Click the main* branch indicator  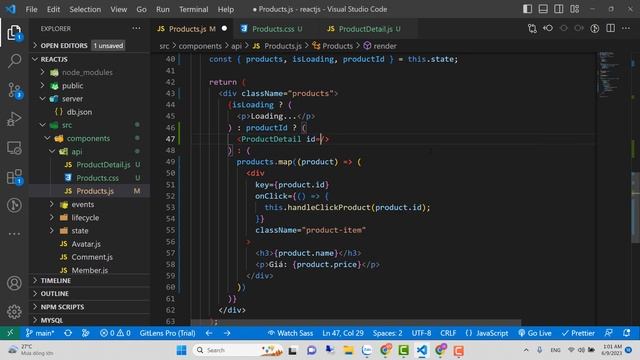[40, 333]
